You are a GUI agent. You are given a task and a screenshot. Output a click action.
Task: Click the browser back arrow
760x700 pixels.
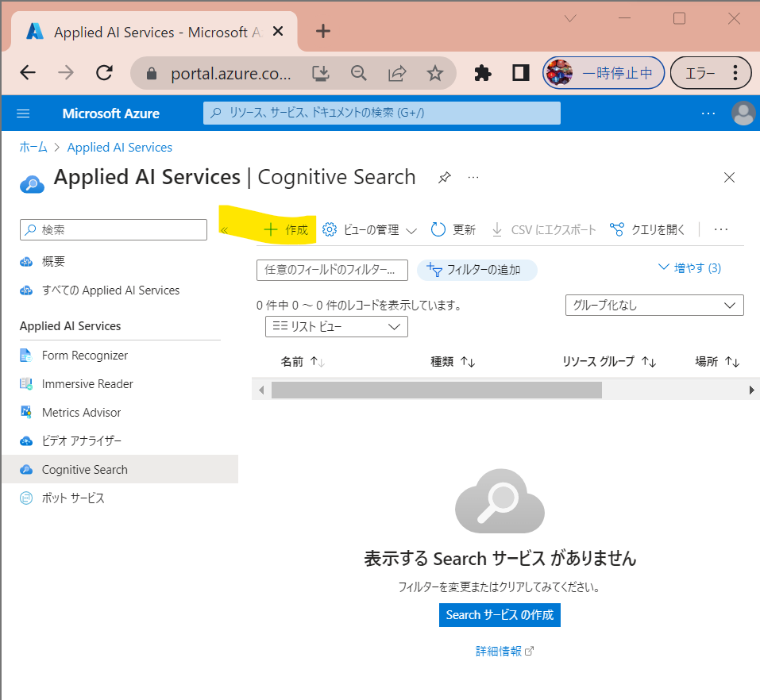pos(28,73)
